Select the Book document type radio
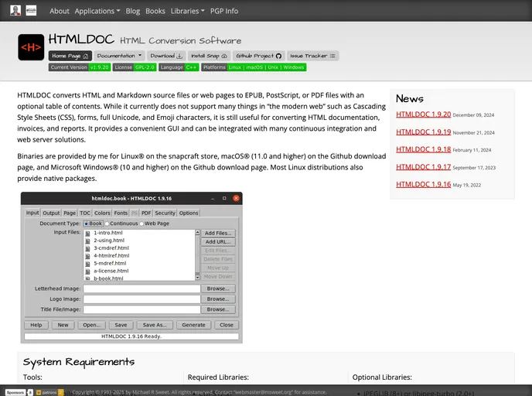Viewport: 532px width, 396px height. 93,224
